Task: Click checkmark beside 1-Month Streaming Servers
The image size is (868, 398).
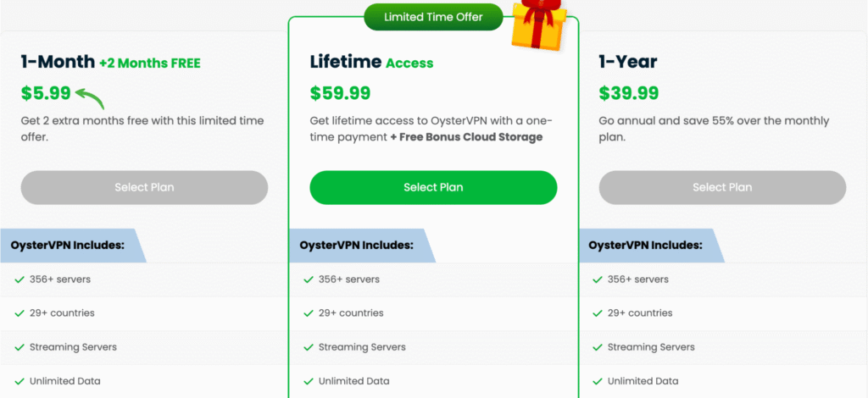Action: click(x=19, y=347)
